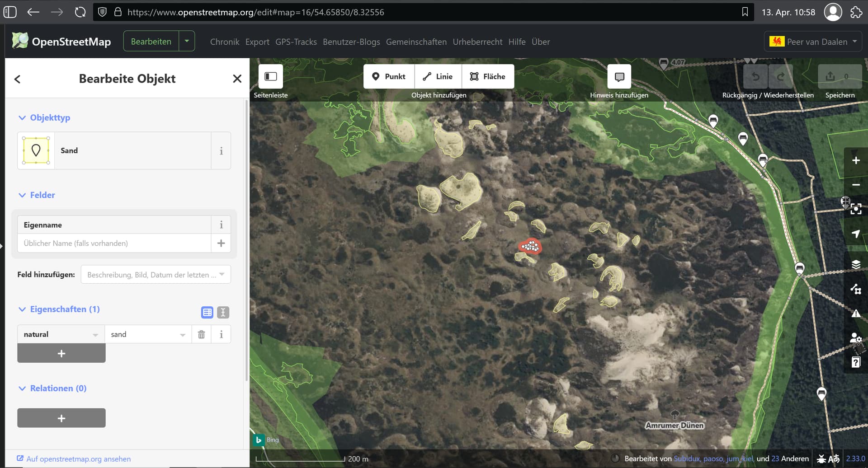The height and width of the screenshot is (468, 868).
Task: Open the browser extensions puzzle icon
Action: pyautogui.click(x=856, y=12)
